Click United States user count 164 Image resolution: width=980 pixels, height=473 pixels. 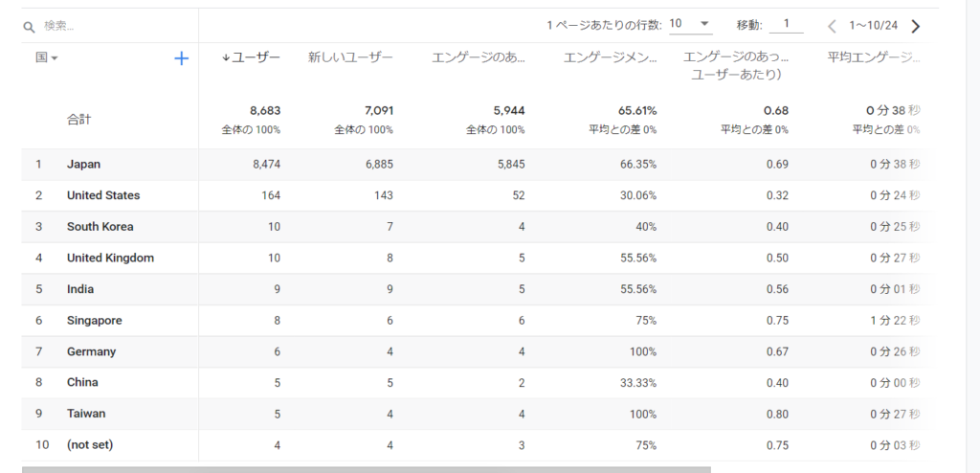click(x=271, y=196)
